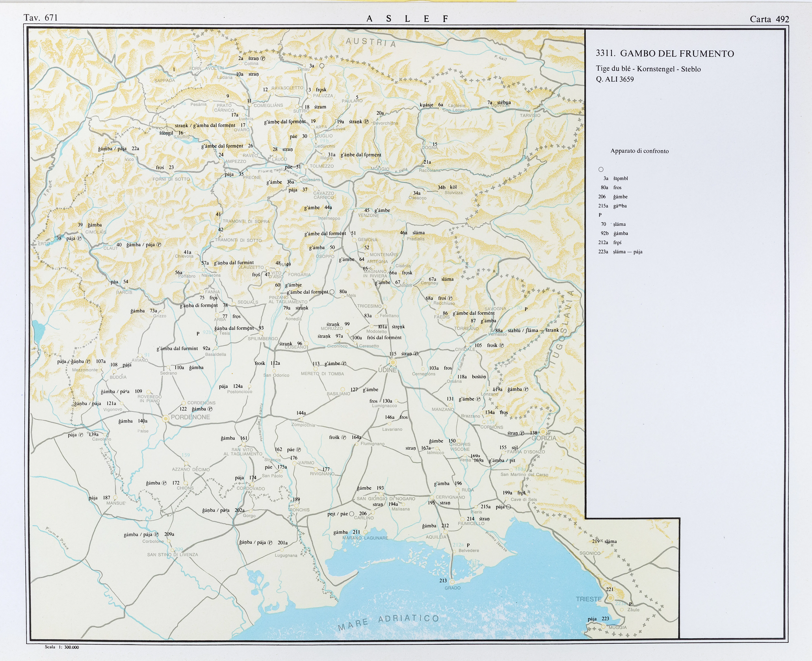This screenshot has height=661, width=812.
Task: Click the 'Q. ALI 3659' reference text
Action: 615,79
